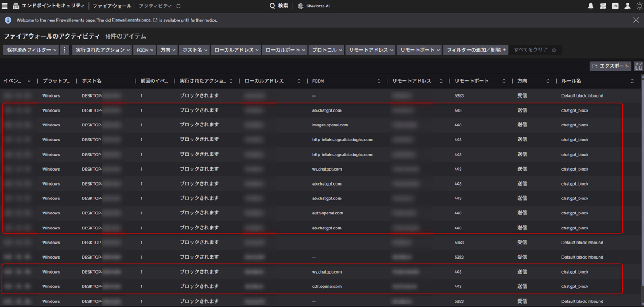Open ローカルアドレス filter dropdown
The height and width of the screenshot is (307, 644).
[x=236, y=50]
